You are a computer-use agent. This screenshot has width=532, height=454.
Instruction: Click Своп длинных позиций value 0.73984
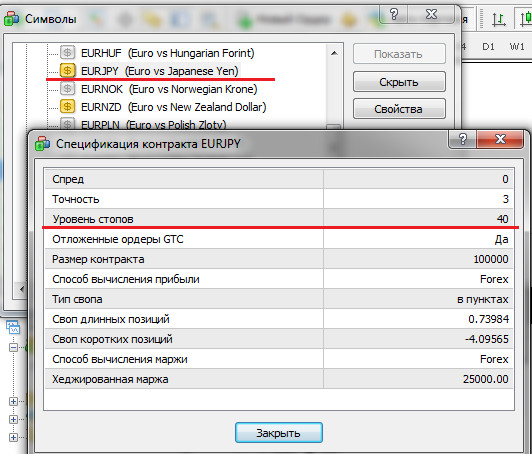point(488,319)
